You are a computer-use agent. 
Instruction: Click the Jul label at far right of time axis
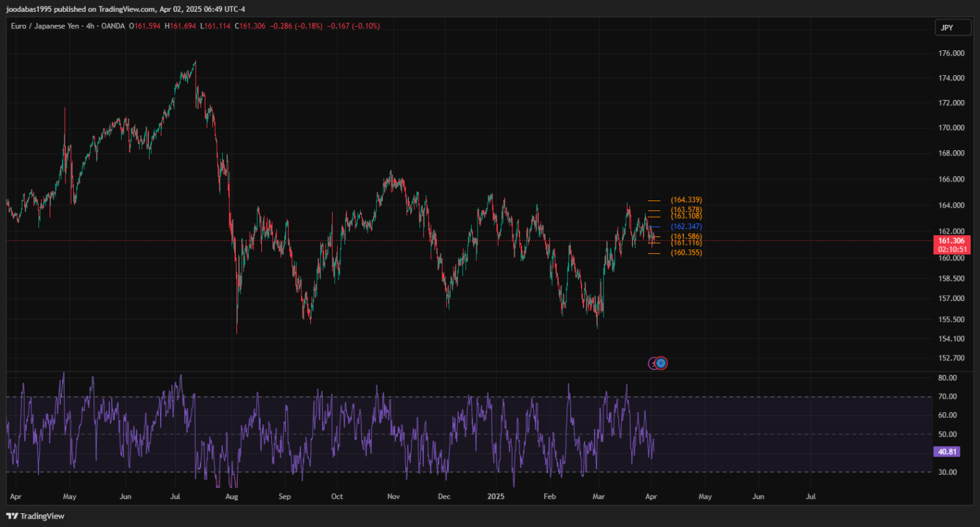[811, 496]
